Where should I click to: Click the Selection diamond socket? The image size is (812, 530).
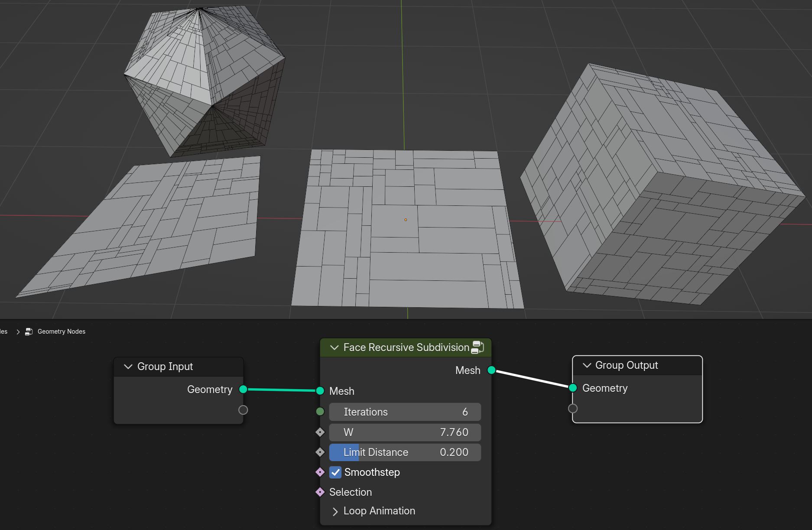click(320, 492)
